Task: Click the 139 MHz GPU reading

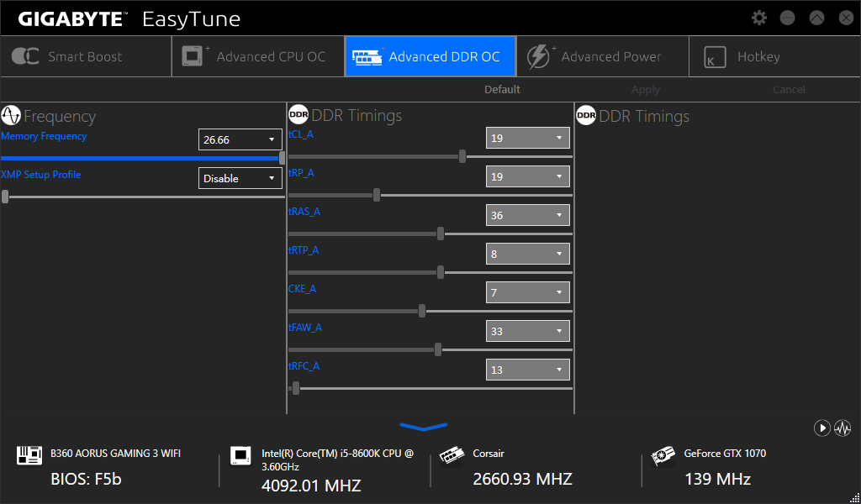Action: [x=718, y=480]
